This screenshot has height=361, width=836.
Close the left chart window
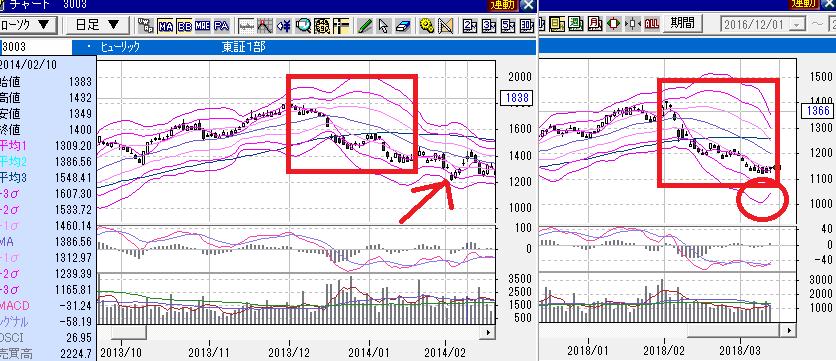coord(527,5)
